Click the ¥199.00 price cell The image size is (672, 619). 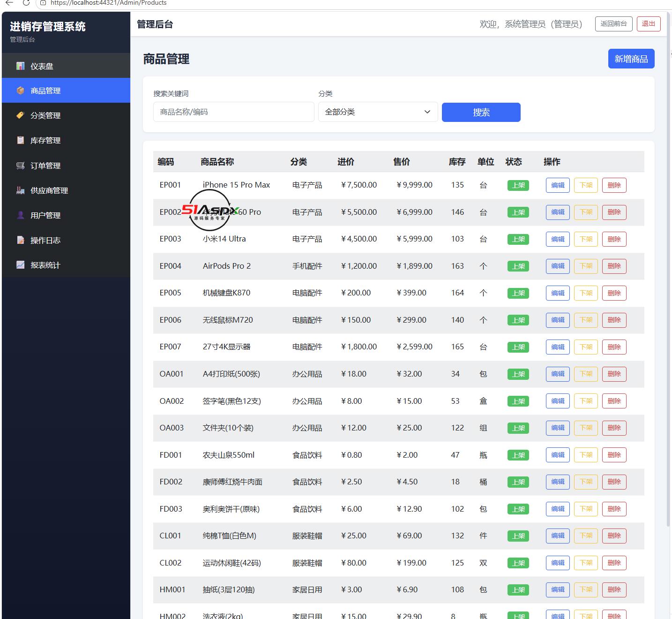pos(411,563)
